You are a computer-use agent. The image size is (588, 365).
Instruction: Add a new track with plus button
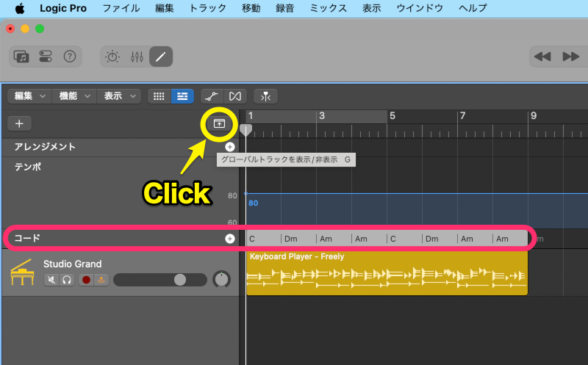pyautogui.click(x=19, y=123)
